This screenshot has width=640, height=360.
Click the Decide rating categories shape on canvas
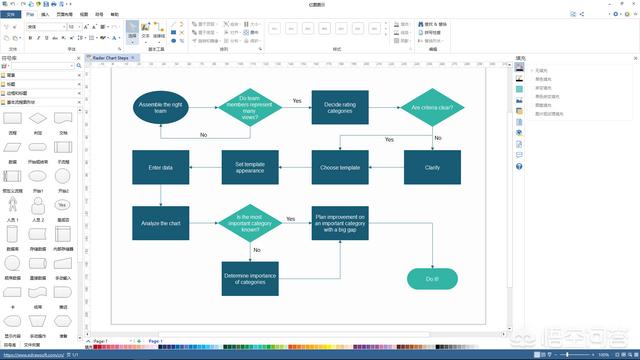click(x=340, y=107)
